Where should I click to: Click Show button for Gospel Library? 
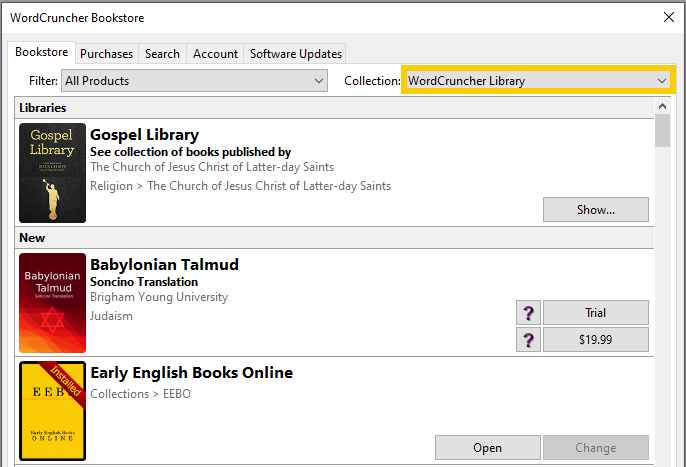(x=596, y=210)
